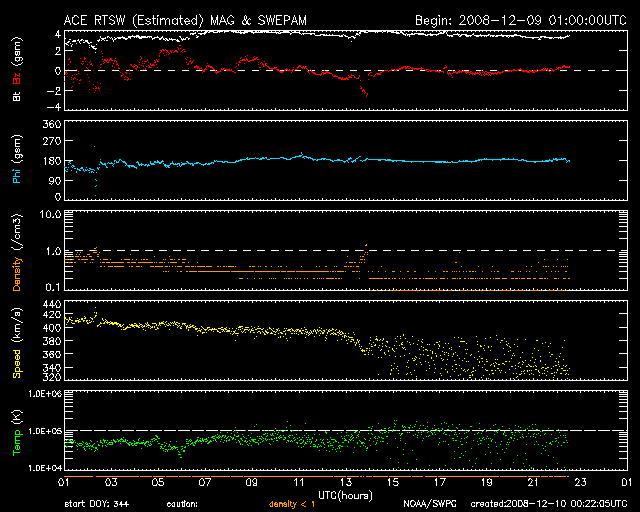Click the orange 'Density (/cm3)' axis label
The image size is (640, 512).
(x=17, y=252)
